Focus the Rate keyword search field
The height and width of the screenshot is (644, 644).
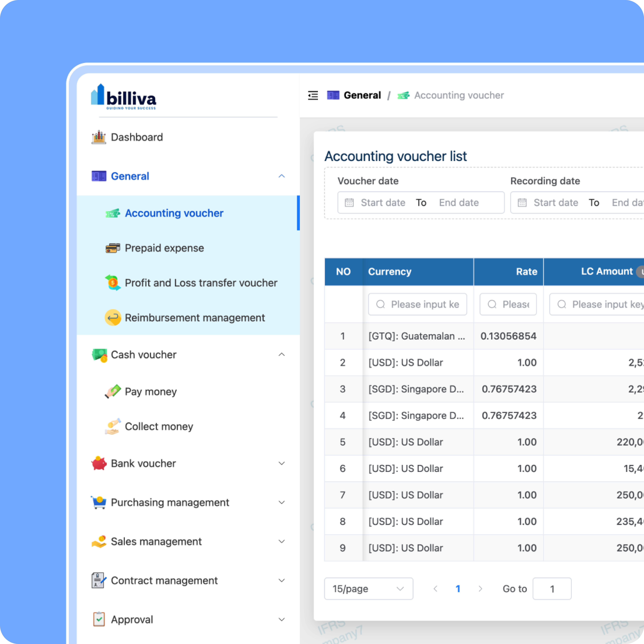(x=508, y=304)
